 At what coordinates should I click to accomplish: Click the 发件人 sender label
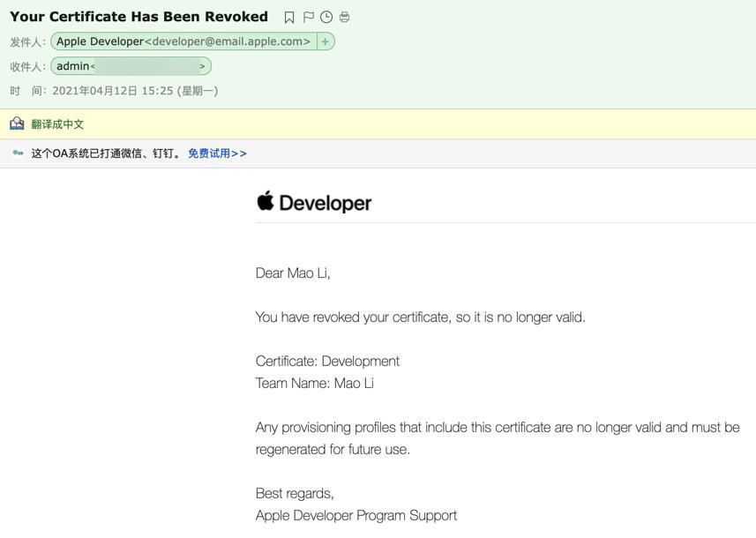pyautogui.click(x=28, y=42)
